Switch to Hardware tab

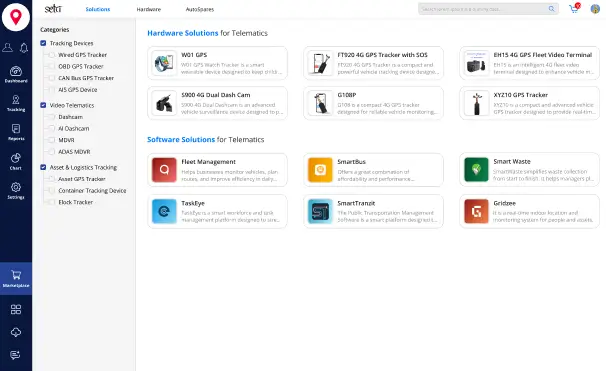coord(149,9)
